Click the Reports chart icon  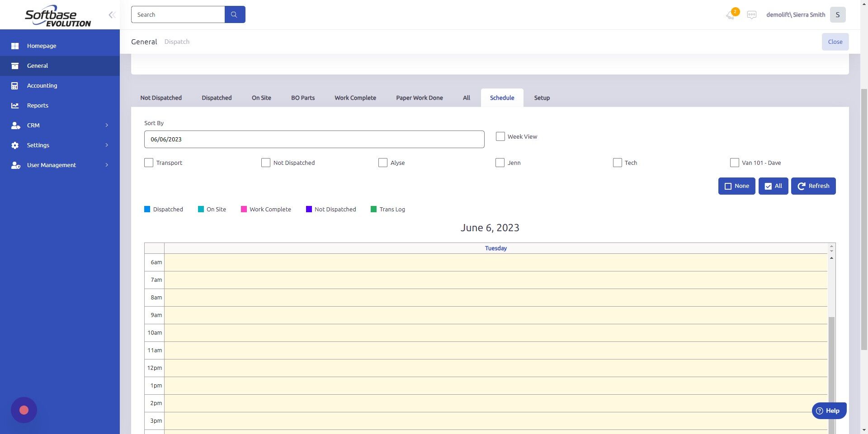coord(15,106)
